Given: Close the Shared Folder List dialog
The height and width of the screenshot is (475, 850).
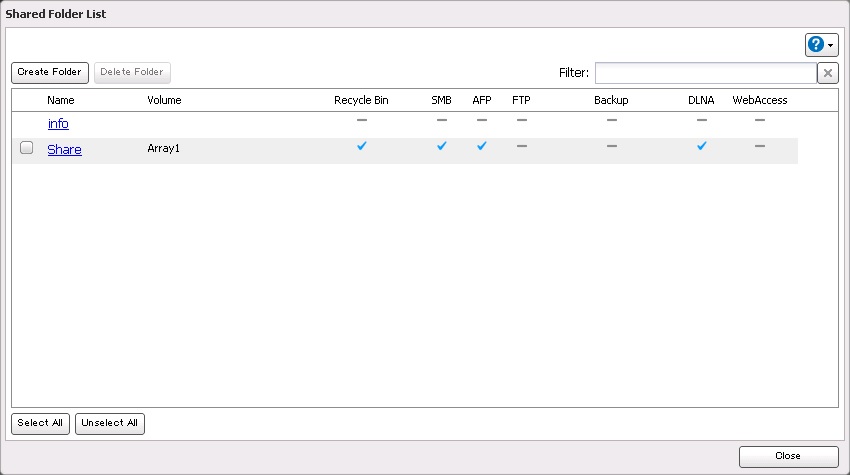Looking at the screenshot, I should pos(788,456).
